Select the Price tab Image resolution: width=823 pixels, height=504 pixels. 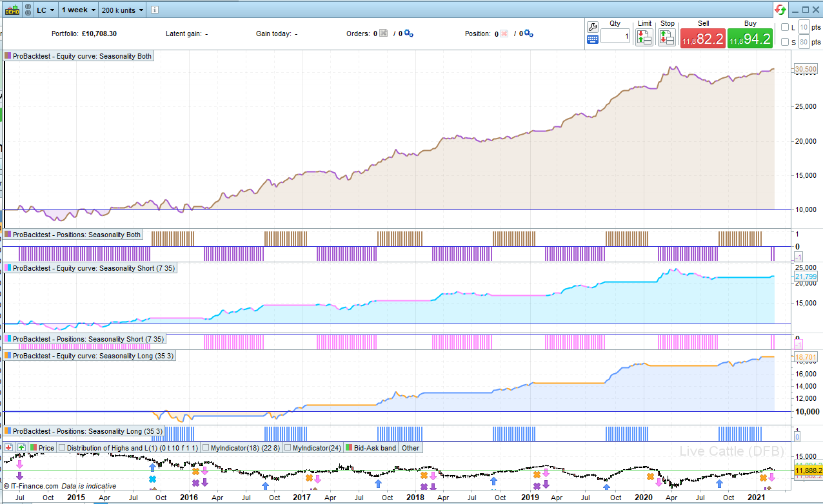42,447
